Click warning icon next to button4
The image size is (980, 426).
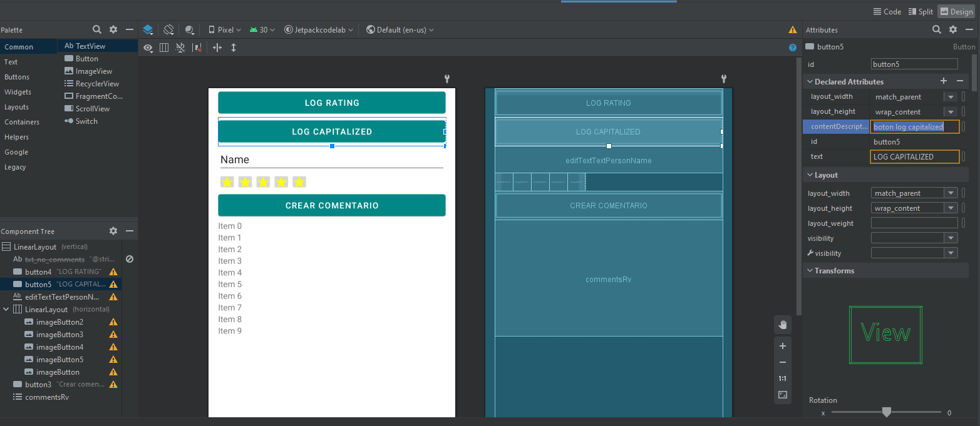tap(113, 272)
